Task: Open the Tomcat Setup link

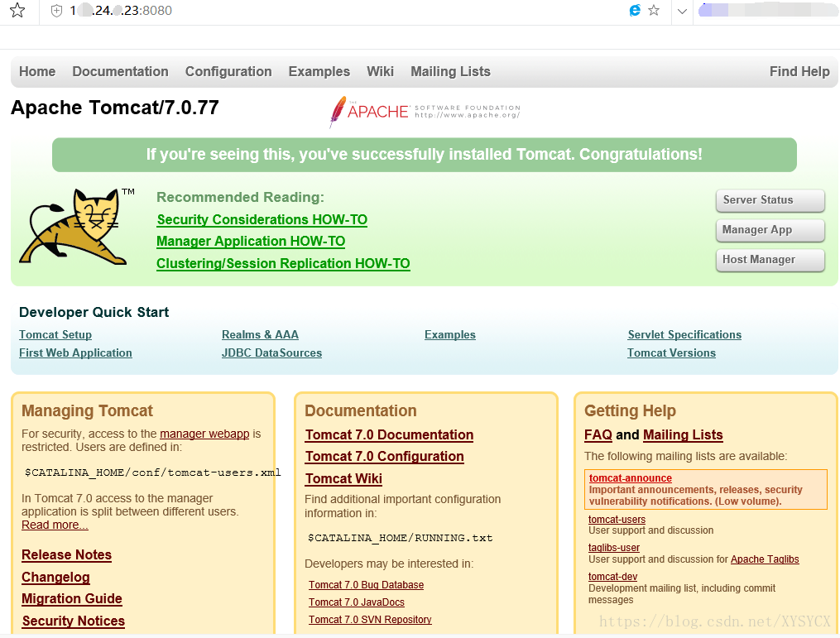Action: tap(55, 335)
